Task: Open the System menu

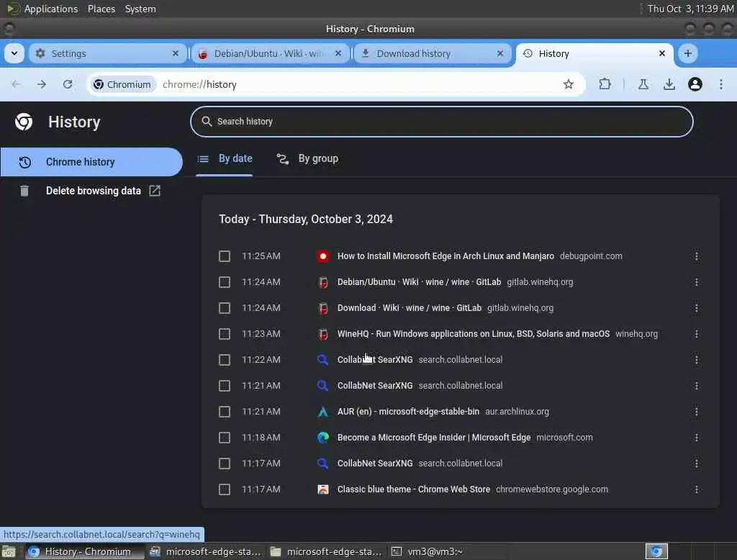Action: click(140, 9)
